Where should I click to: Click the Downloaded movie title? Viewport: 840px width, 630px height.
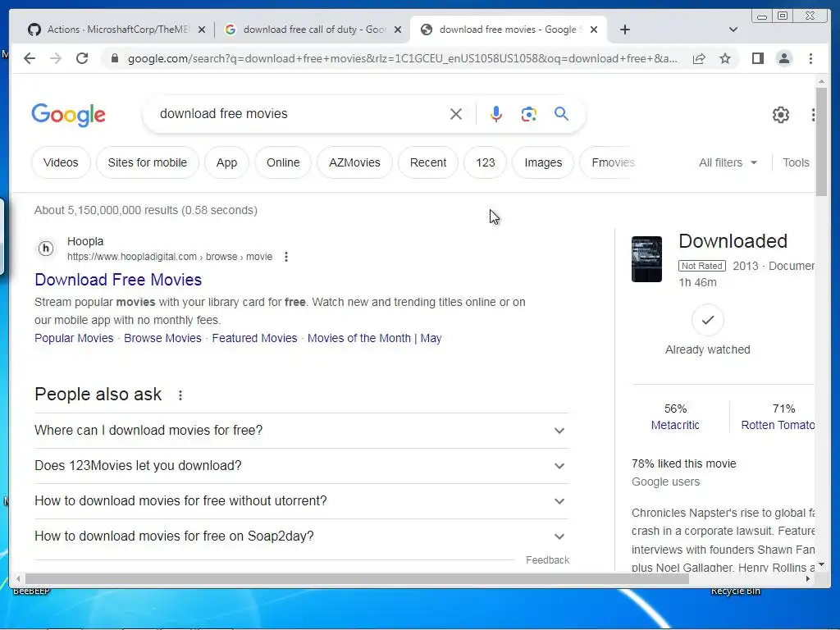[x=733, y=241]
